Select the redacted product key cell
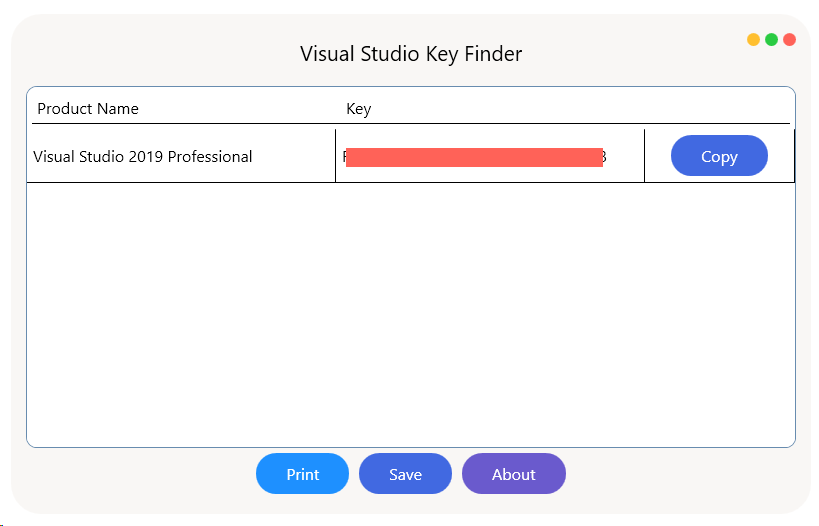The image size is (819, 526). [490, 156]
